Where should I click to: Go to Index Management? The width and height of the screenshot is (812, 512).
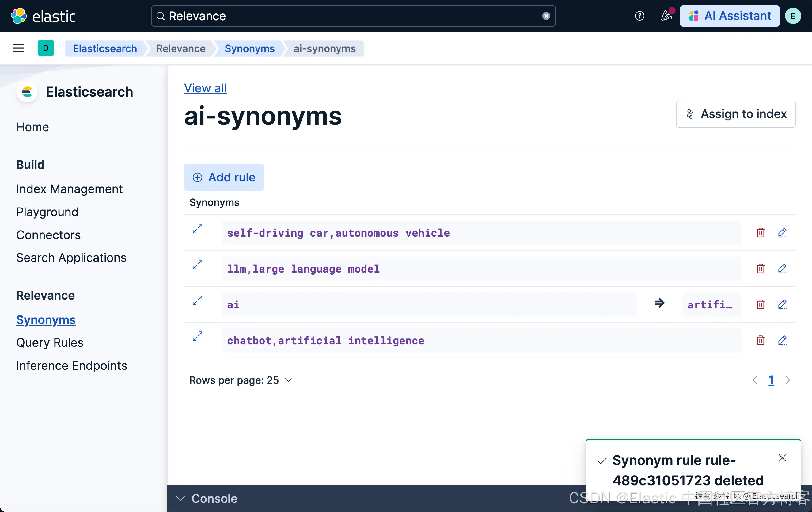tap(69, 189)
